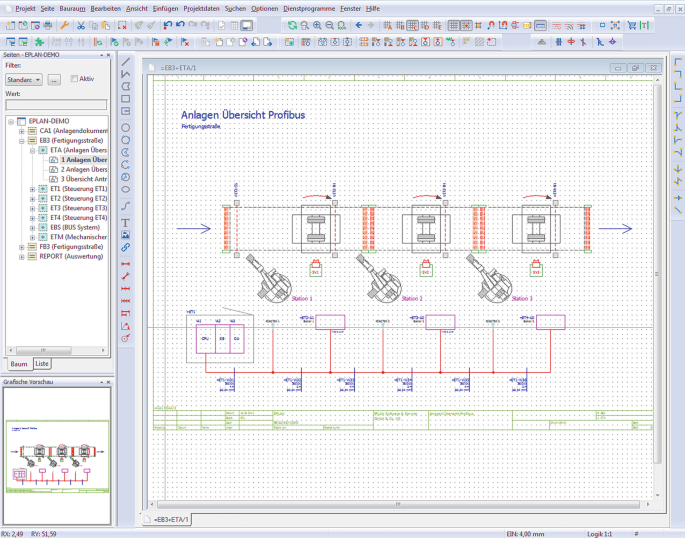Expand the REPORT (Auswertung) node
The image size is (685, 538).
click(x=21, y=255)
